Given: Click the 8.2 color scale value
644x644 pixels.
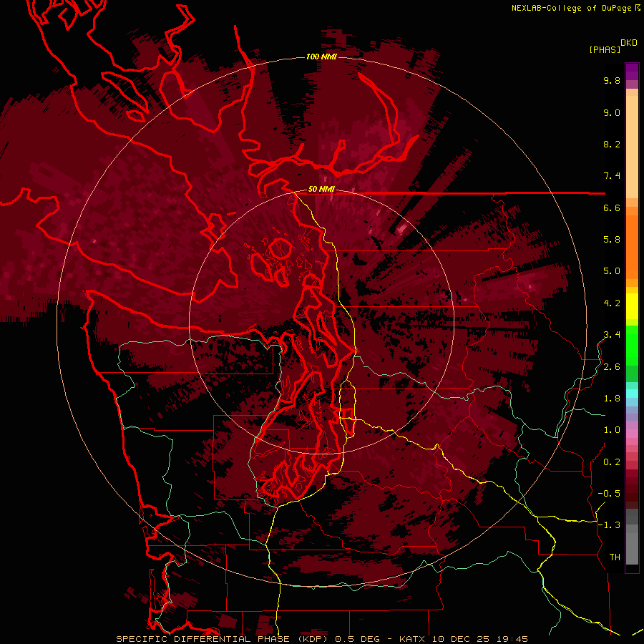Looking at the screenshot, I should click(x=612, y=144).
